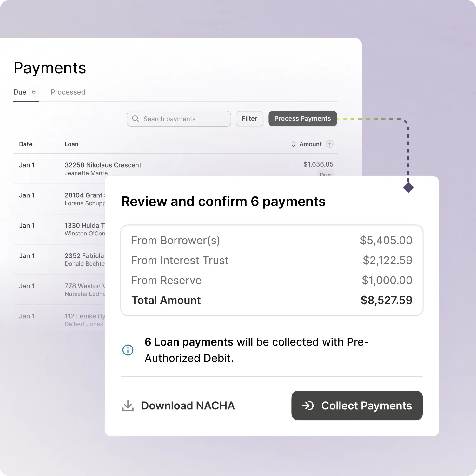Screen dimensions: 476x476
Task: Confirm with the Collect Payments button
Action: click(357, 406)
